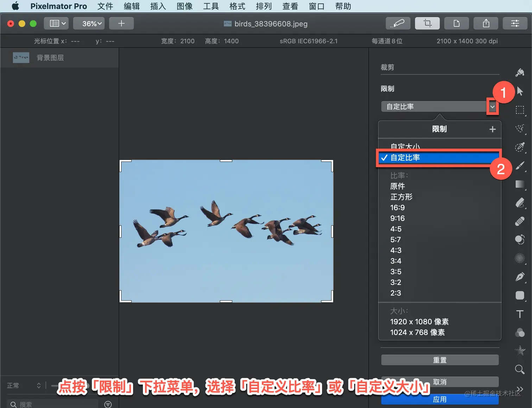Show more tools with double chevron
Viewport: 532px width, 408px height.
[x=520, y=389]
